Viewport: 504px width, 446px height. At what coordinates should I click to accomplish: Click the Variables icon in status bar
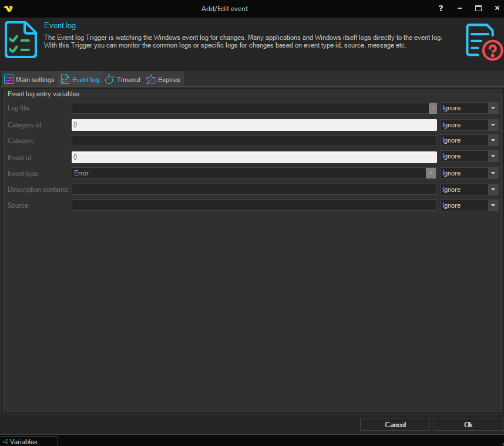point(5,442)
